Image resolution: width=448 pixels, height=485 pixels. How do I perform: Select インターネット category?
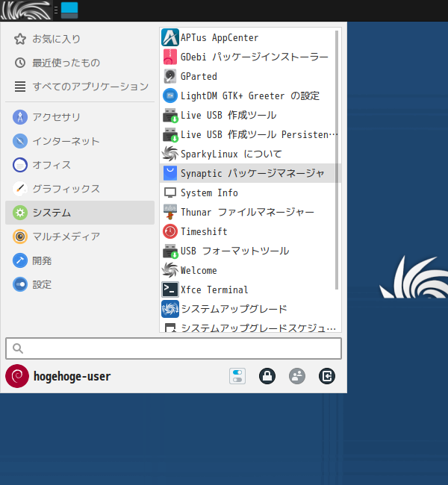point(80,141)
